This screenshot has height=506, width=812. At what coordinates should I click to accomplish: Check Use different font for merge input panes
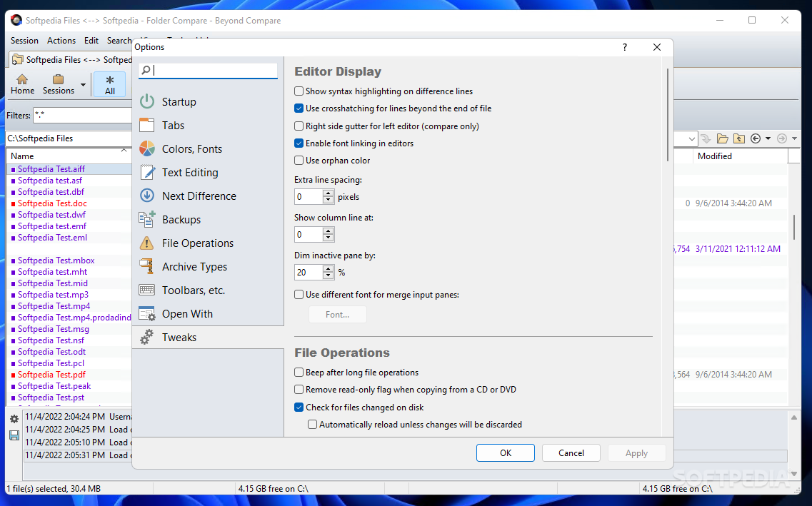(x=299, y=294)
